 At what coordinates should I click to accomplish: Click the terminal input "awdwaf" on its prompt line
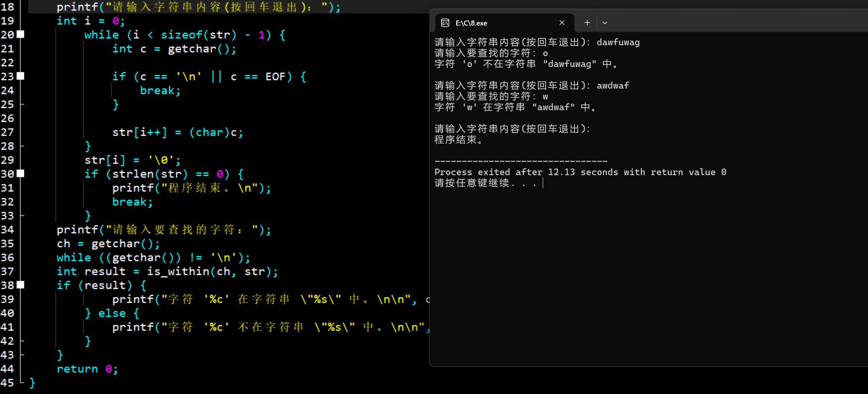click(x=613, y=85)
